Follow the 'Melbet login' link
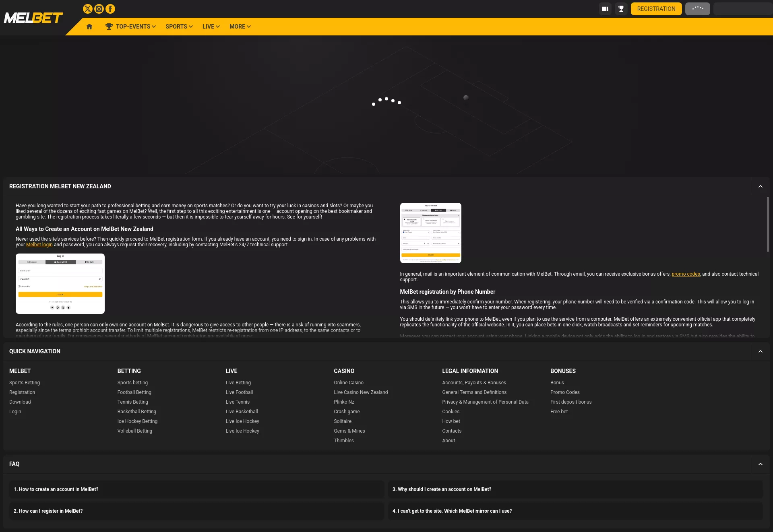This screenshot has height=532, width=773. pos(39,245)
